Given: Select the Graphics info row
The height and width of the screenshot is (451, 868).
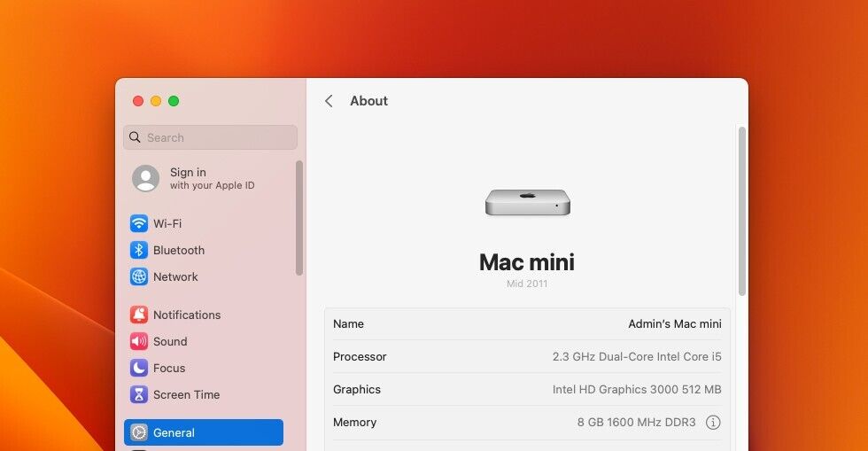Looking at the screenshot, I should coord(527,390).
